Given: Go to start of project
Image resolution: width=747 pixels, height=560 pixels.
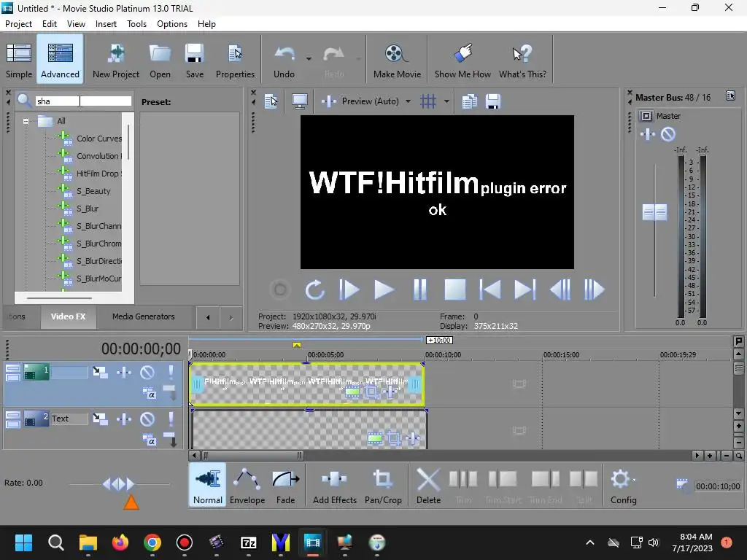Looking at the screenshot, I should tap(489, 289).
